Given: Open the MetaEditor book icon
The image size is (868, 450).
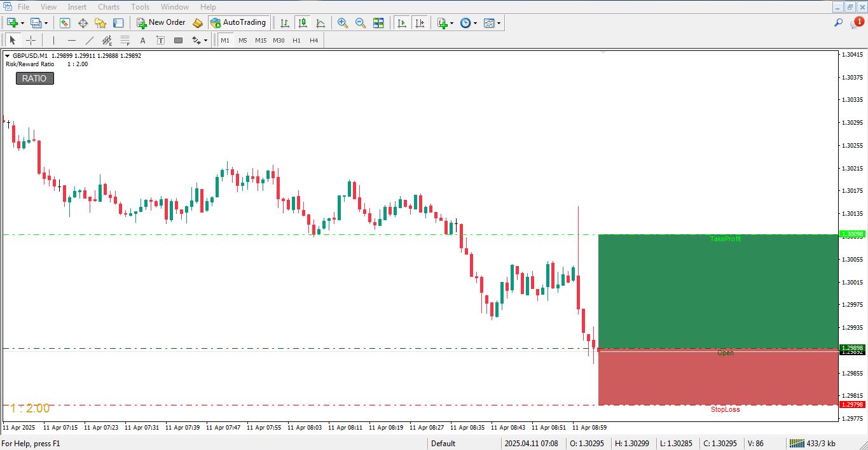Looking at the screenshot, I should point(198,23).
